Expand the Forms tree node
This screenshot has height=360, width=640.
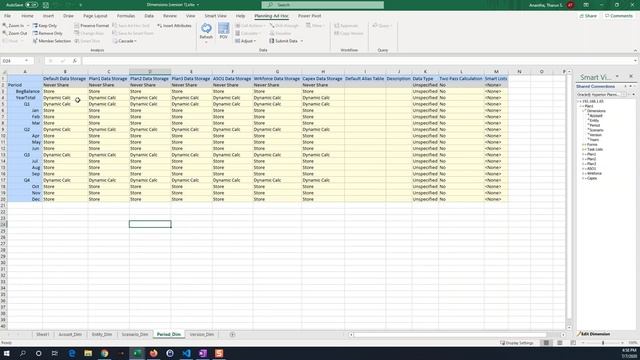(584, 144)
